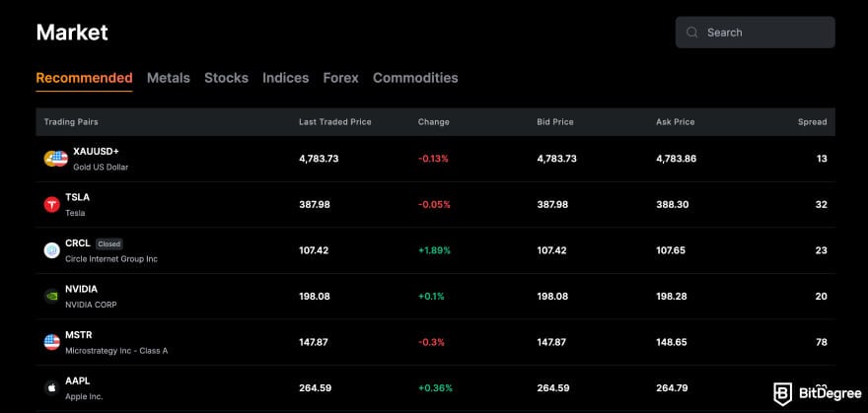Click TSLA spread value 32
868x413 pixels.
(x=821, y=205)
